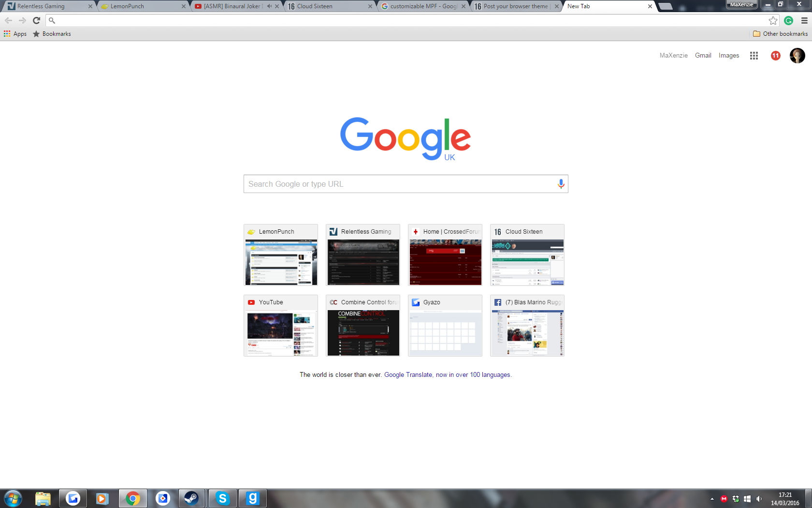Launch Steam from the taskbar
Viewport: 812px width, 508px height.
(192, 498)
